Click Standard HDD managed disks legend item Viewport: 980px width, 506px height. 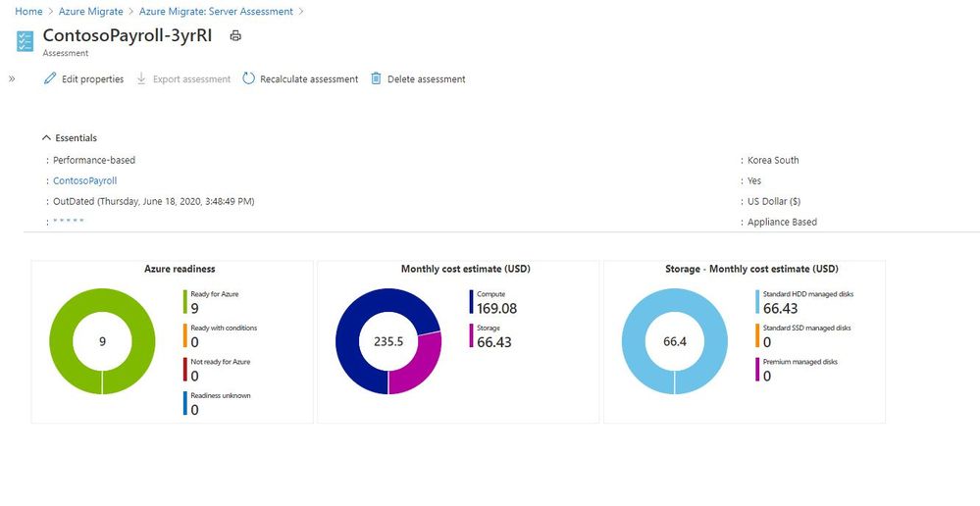pyautogui.click(x=804, y=302)
